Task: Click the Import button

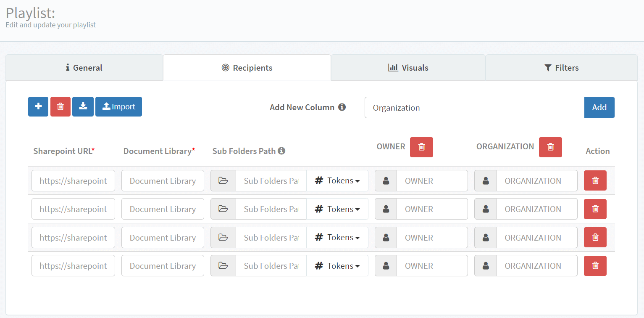Action: point(118,106)
